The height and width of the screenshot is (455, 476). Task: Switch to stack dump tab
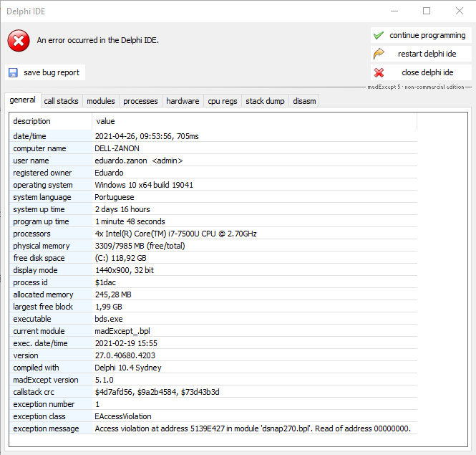point(265,101)
